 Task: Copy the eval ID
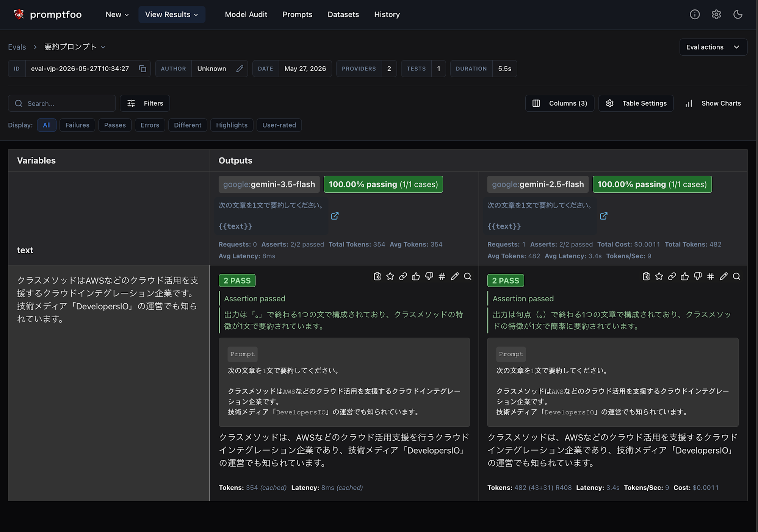[x=143, y=69]
